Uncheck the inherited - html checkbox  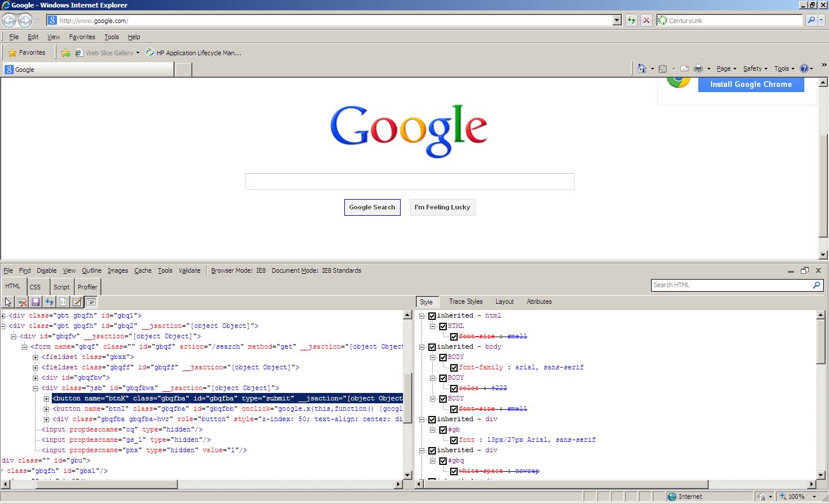click(432, 316)
